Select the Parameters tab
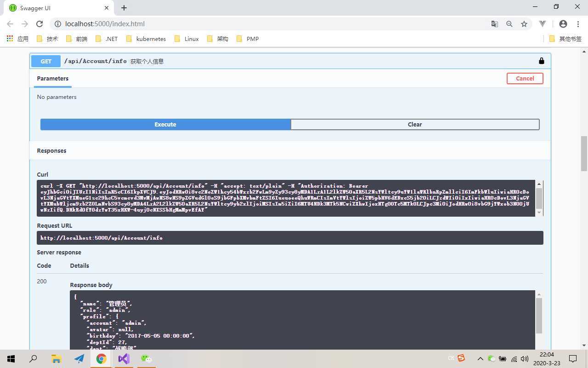588x368 pixels. (53, 78)
